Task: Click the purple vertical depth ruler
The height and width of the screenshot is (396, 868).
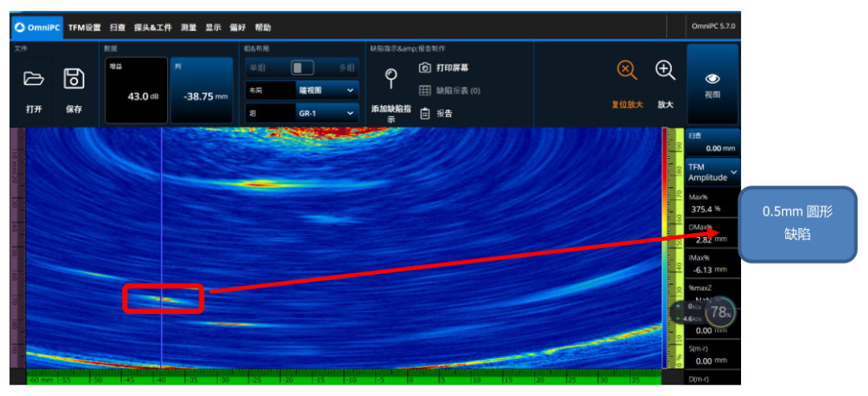Action: pyautogui.click(x=18, y=247)
